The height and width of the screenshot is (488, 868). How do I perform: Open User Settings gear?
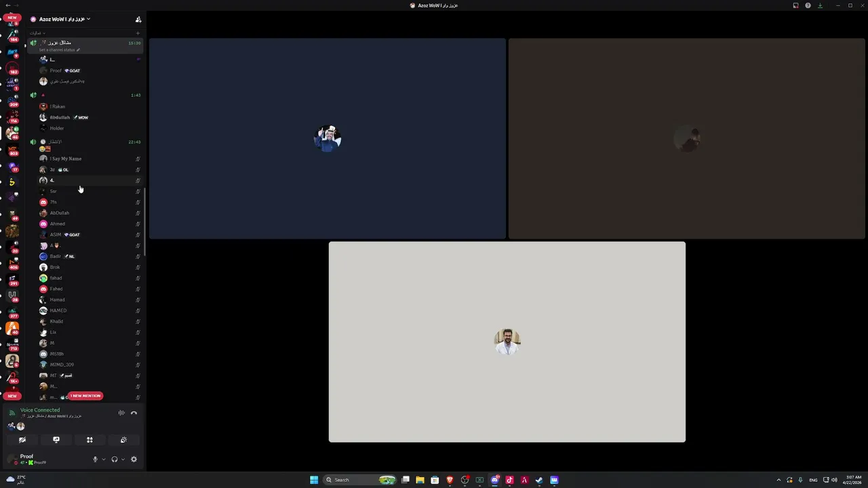click(134, 460)
